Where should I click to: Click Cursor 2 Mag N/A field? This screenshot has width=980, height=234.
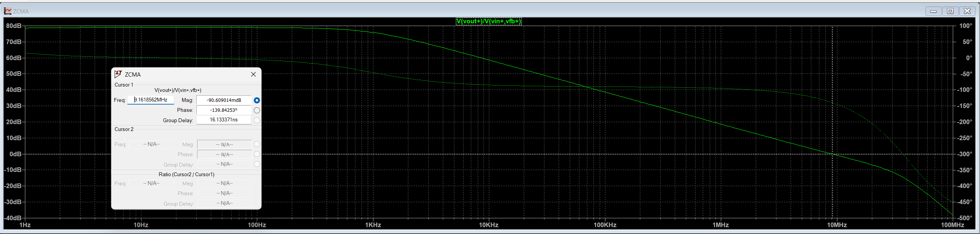pos(224,145)
